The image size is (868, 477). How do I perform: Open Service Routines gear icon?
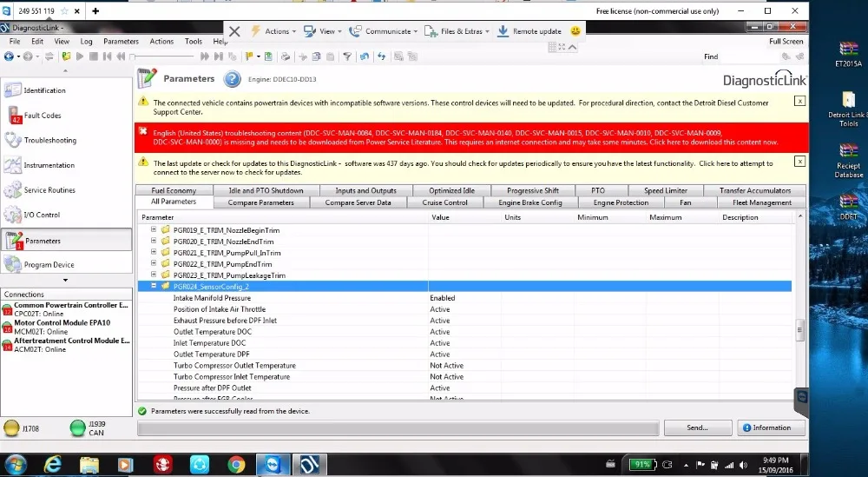click(13, 190)
